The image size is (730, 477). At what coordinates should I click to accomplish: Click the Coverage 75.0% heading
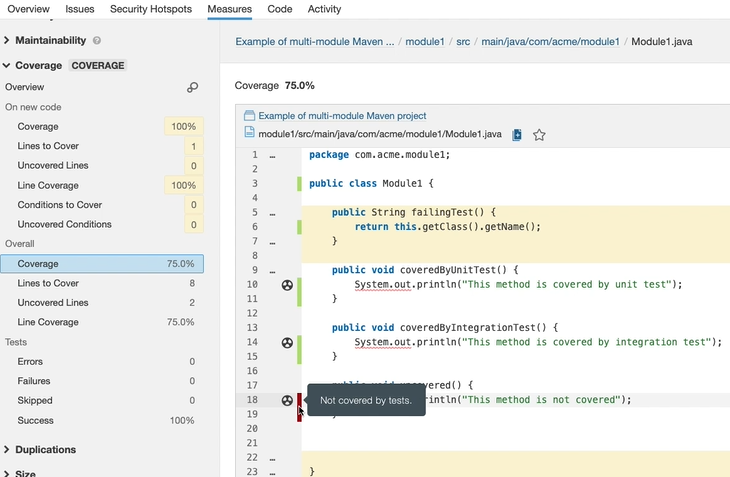tap(275, 86)
